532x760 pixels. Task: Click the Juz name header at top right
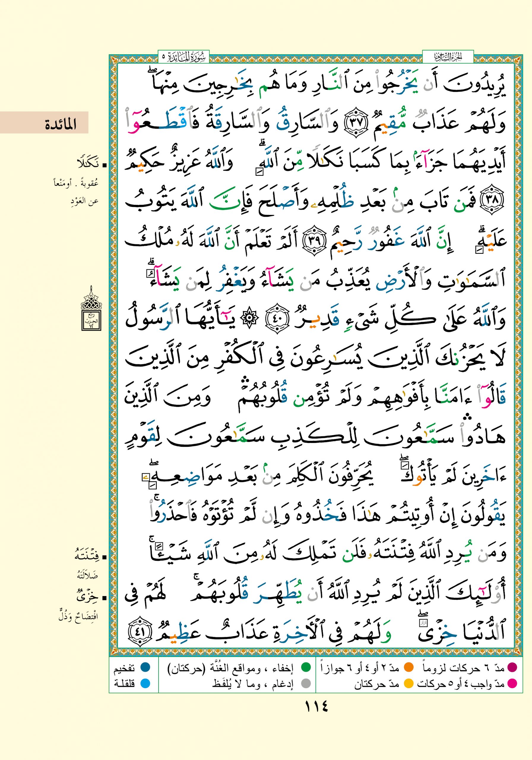(448, 57)
